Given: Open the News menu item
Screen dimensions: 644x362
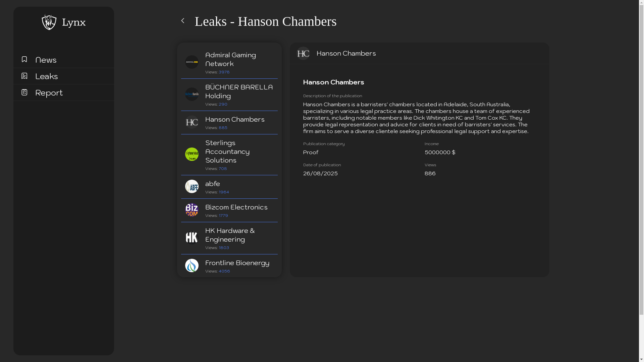Looking at the screenshot, I should pyautogui.click(x=46, y=60).
